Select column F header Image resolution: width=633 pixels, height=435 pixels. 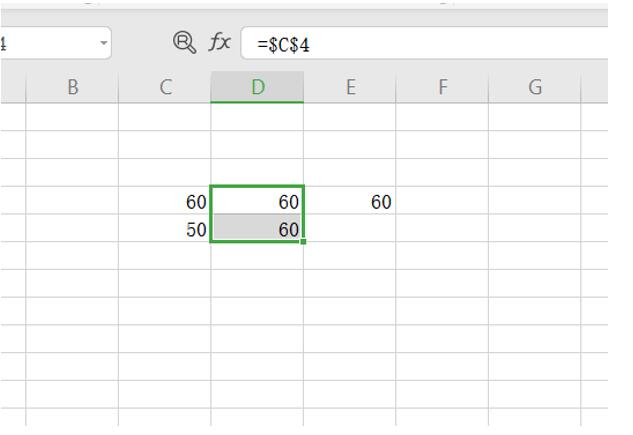(x=442, y=88)
